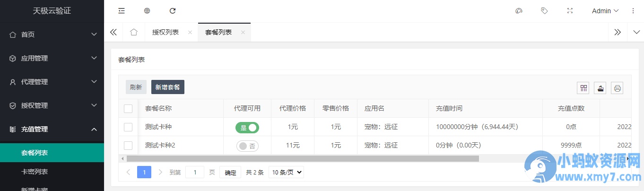Open the globe website icon in header
644x191 pixels.
(x=147, y=11)
